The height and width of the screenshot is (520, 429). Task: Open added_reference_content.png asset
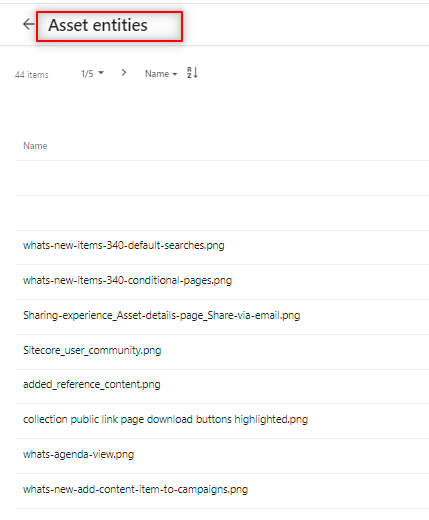click(x=92, y=385)
